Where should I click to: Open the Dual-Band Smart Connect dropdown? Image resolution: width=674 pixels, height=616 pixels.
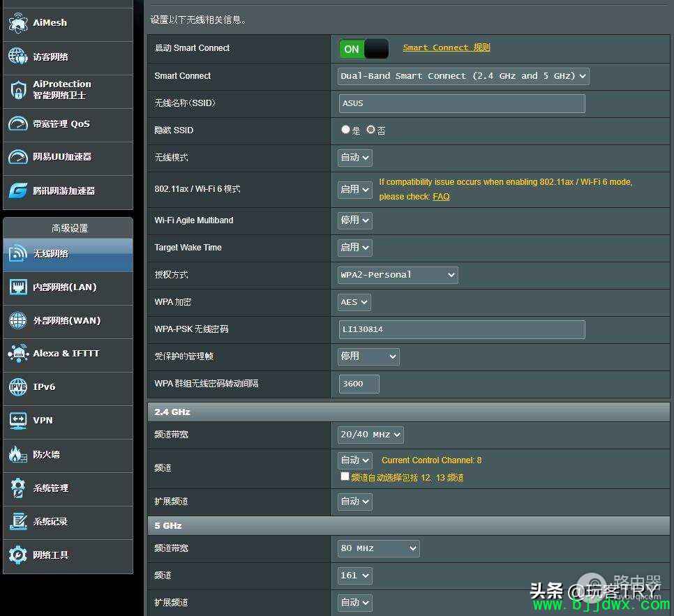coord(463,76)
